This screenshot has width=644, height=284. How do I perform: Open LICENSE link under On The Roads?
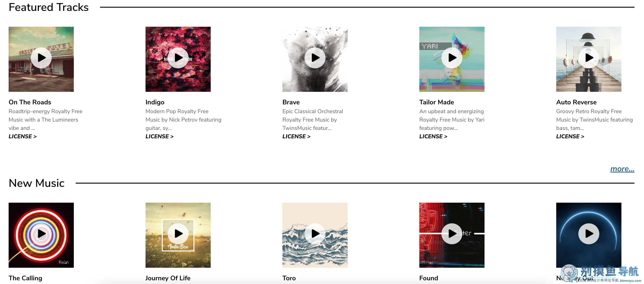coord(23,136)
